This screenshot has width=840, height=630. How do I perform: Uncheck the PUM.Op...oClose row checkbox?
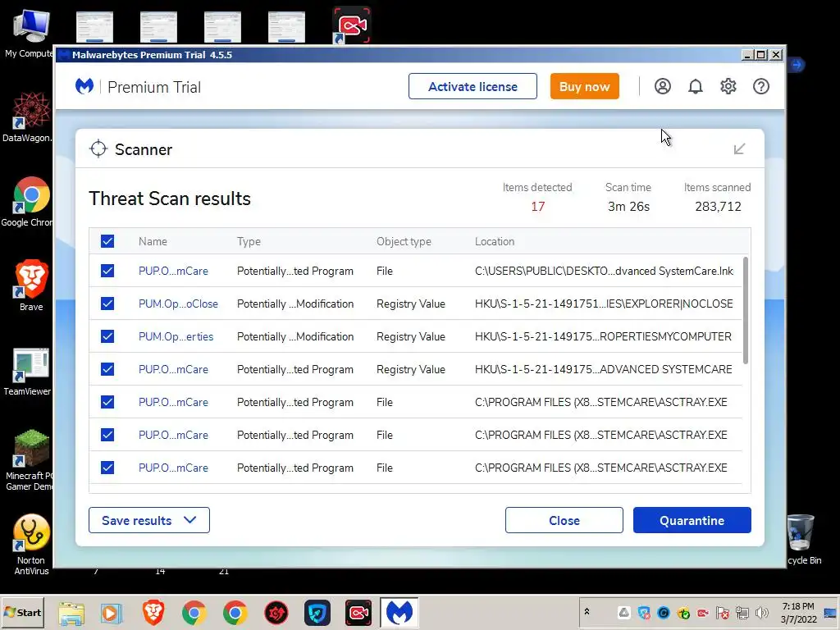point(107,304)
